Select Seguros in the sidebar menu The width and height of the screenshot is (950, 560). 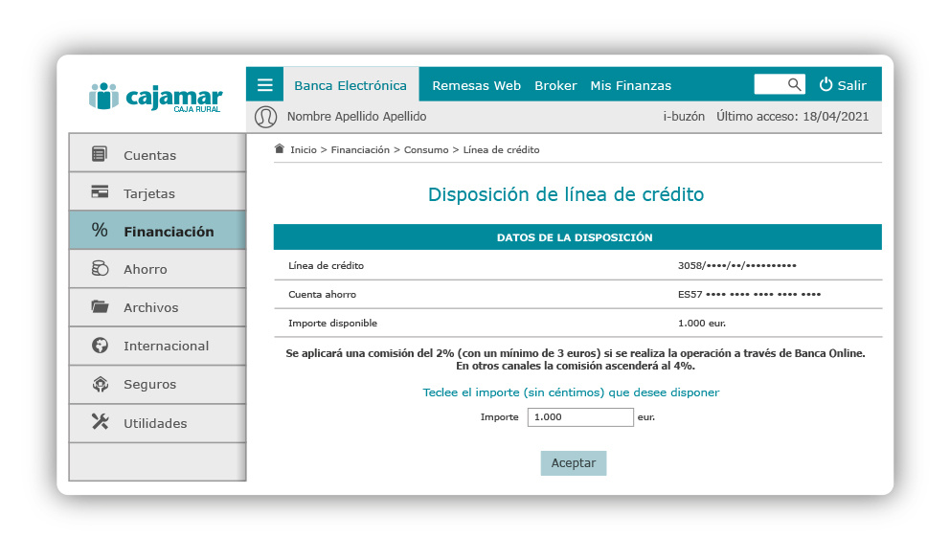(157, 384)
